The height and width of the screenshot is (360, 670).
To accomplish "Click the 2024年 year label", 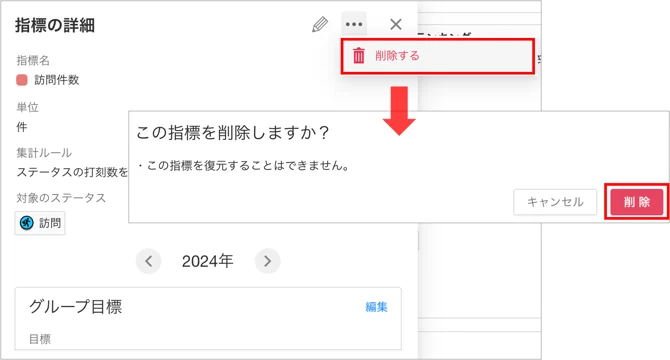I will click(x=208, y=261).
